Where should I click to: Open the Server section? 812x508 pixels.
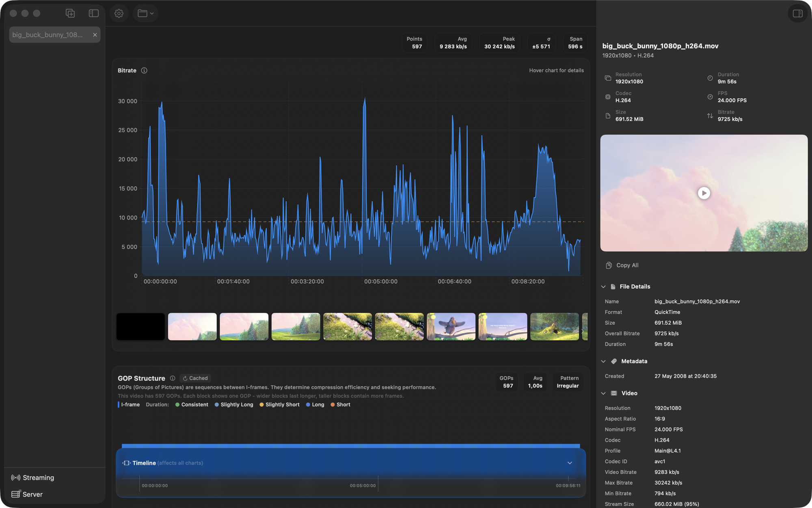click(x=27, y=494)
